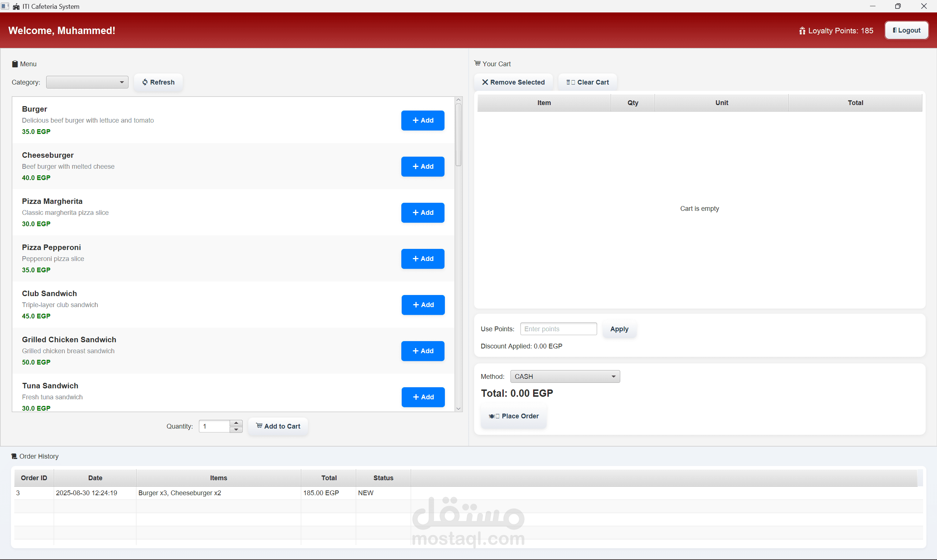Click the menu list scrollbar thumb
The image size is (937, 560).
458,134
